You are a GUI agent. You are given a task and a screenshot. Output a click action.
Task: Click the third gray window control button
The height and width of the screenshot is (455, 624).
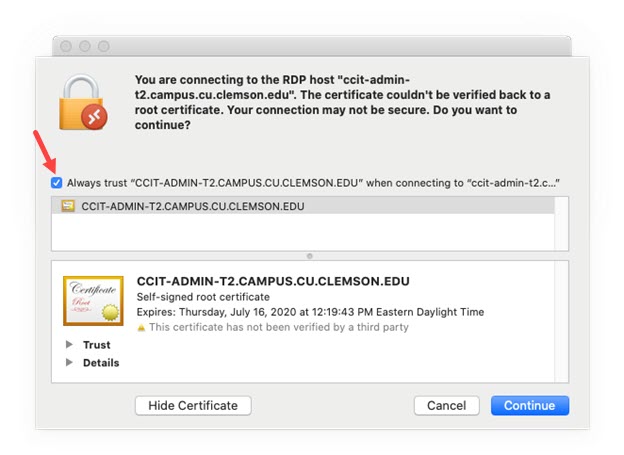[104, 47]
